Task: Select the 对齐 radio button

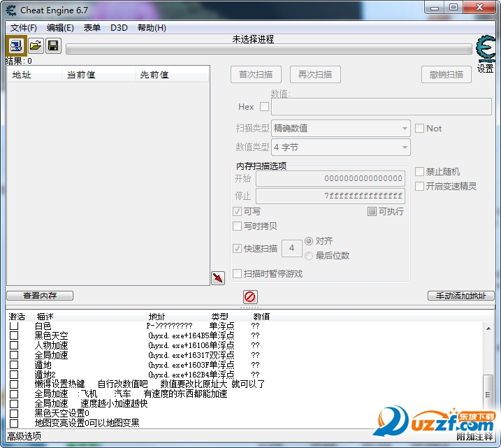Action: tap(309, 241)
